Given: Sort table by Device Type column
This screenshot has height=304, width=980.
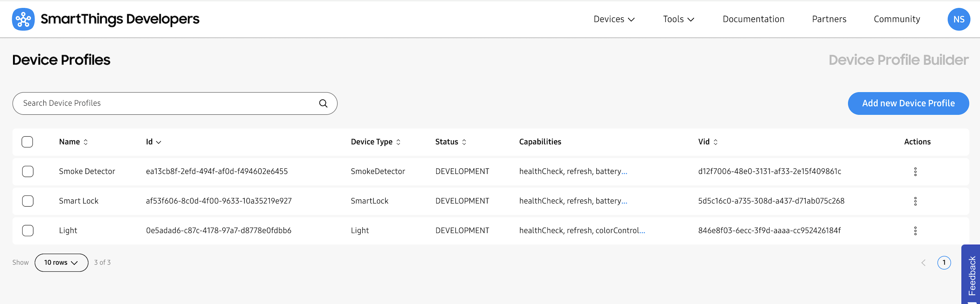Looking at the screenshot, I should point(398,142).
